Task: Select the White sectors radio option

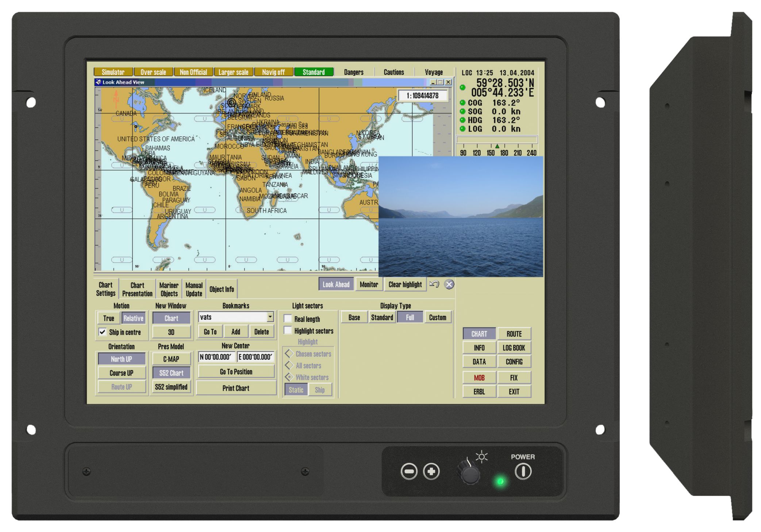Action: click(x=289, y=377)
